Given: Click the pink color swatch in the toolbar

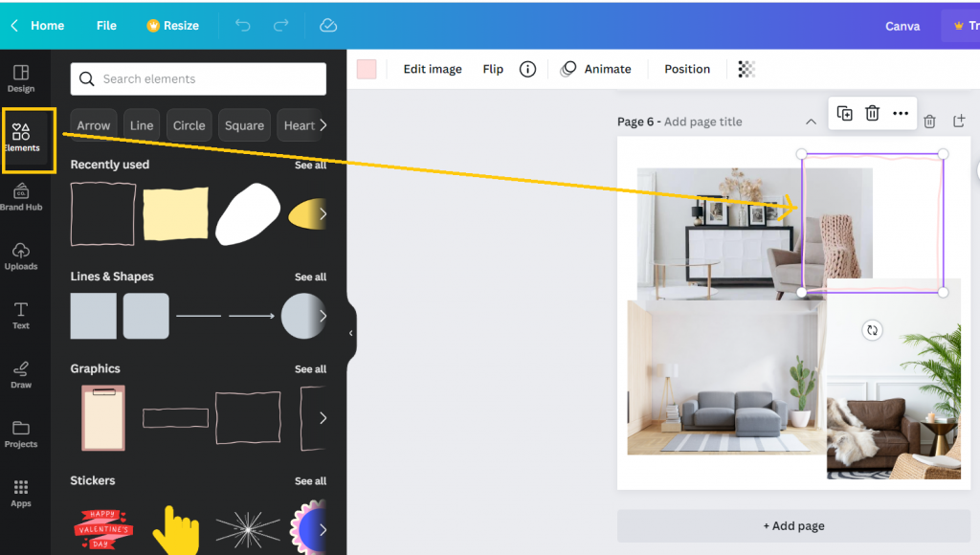Looking at the screenshot, I should pyautogui.click(x=367, y=68).
